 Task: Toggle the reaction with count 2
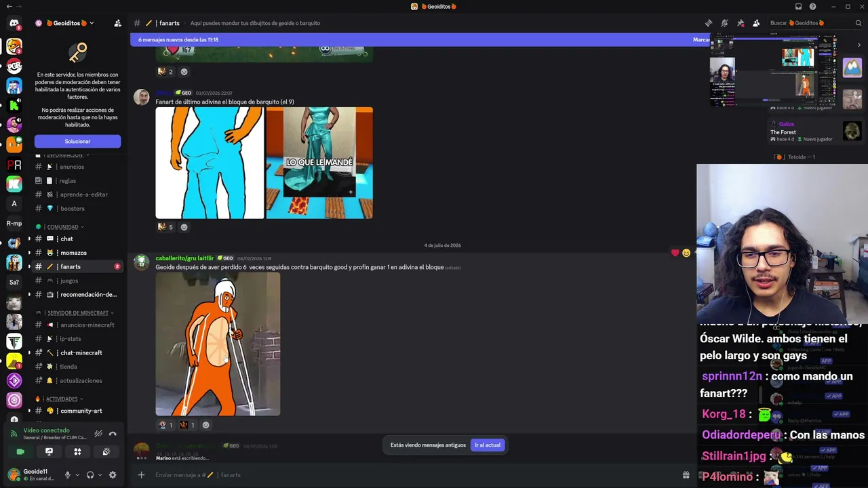165,71
